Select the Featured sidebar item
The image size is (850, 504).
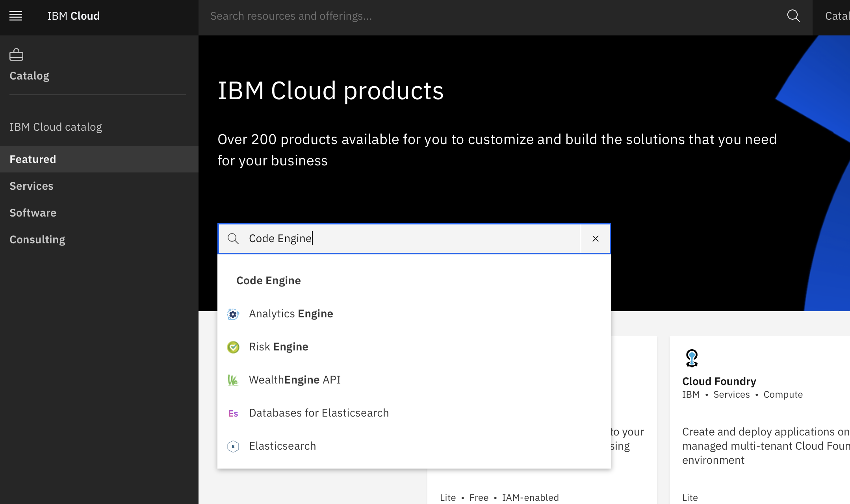click(x=99, y=159)
